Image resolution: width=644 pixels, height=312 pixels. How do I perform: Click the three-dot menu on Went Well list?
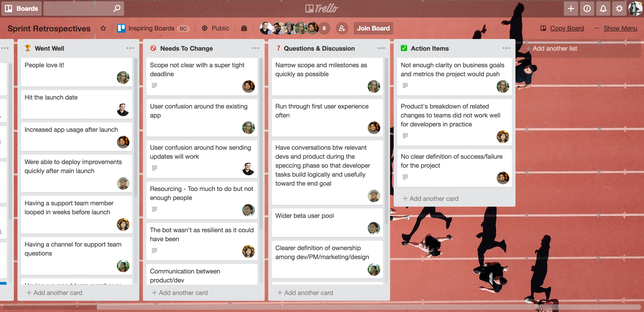pos(130,48)
